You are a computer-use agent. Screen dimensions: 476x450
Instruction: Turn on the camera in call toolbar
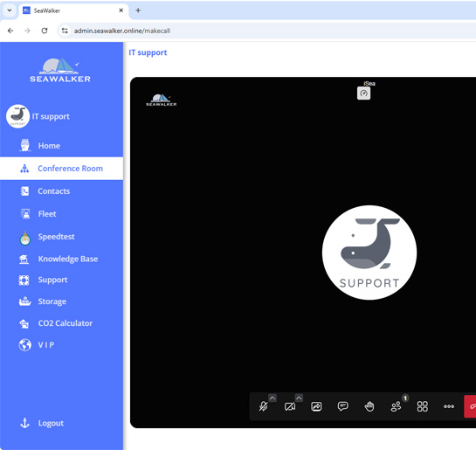click(290, 406)
